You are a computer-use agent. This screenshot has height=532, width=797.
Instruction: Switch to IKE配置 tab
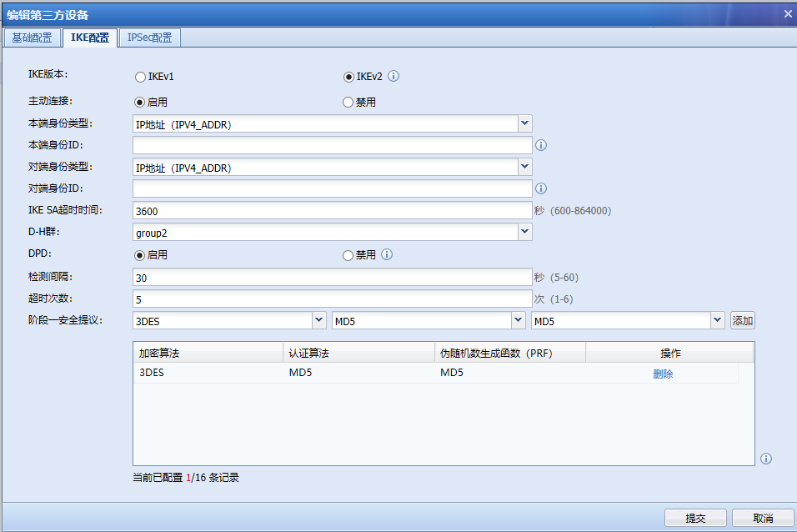click(90, 38)
